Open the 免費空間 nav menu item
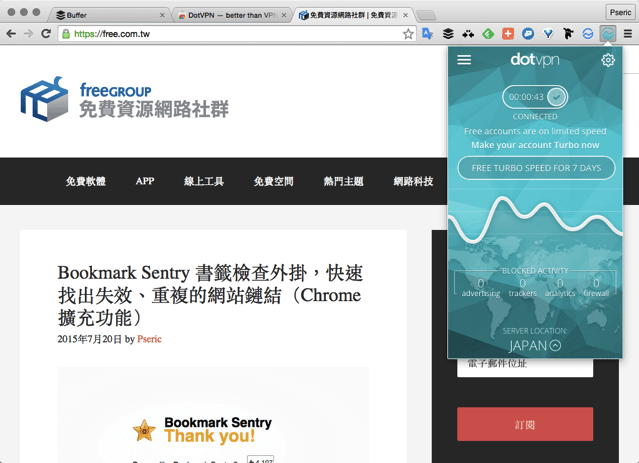Image resolution: width=639 pixels, height=463 pixels. point(273,181)
